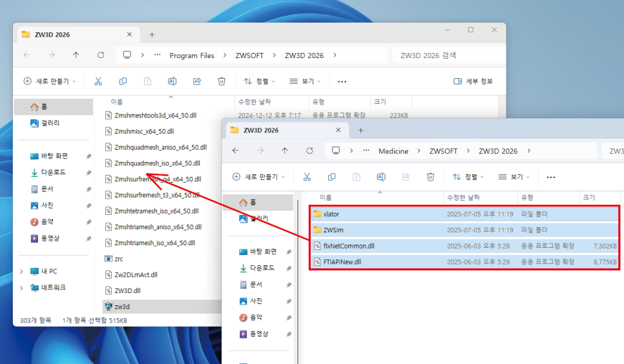Go back in Medicine window navigation
624x364 pixels.
point(236,150)
